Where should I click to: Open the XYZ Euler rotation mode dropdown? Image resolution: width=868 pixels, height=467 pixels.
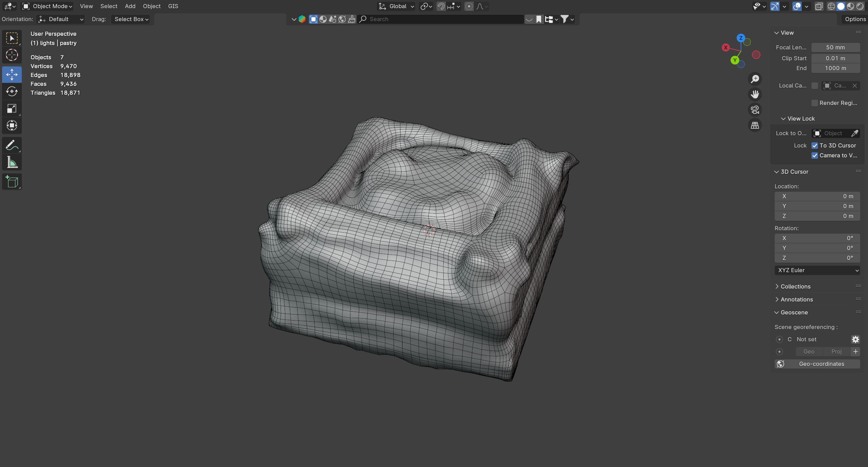[817, 270]
